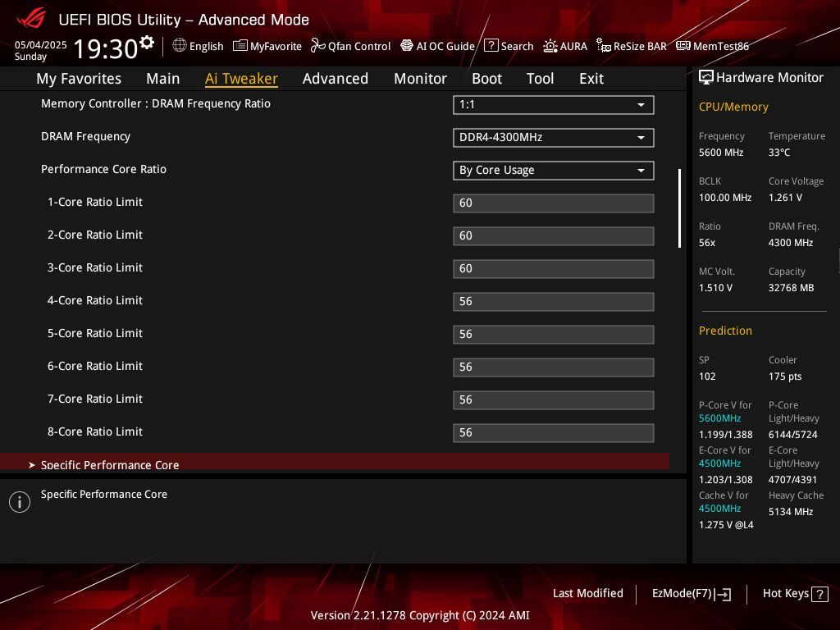Switch to the Boot tab
The image size is (840, 630).
click(x=486, y=79)
